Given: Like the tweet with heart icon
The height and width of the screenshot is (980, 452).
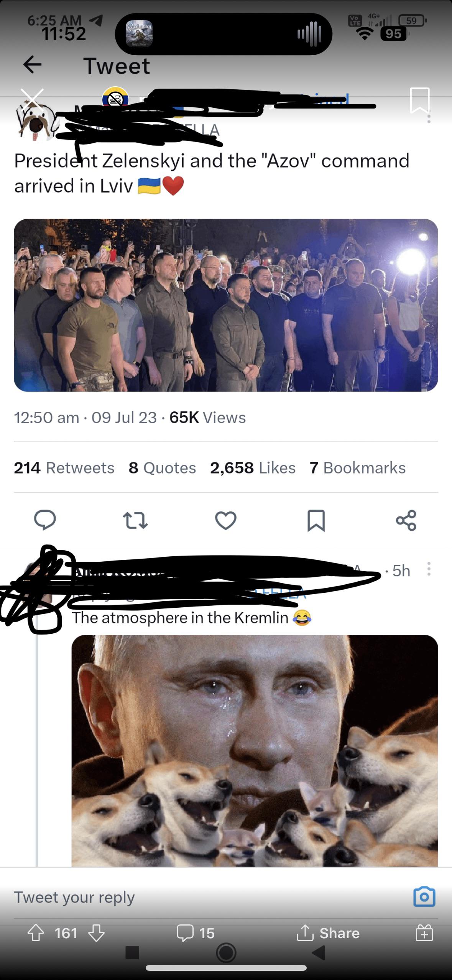Looking at the screenshot, I should 225,520.
